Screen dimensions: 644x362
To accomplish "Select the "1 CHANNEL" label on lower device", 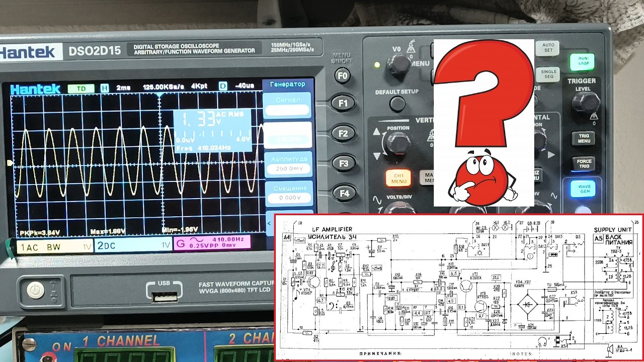I will point(121,340).
